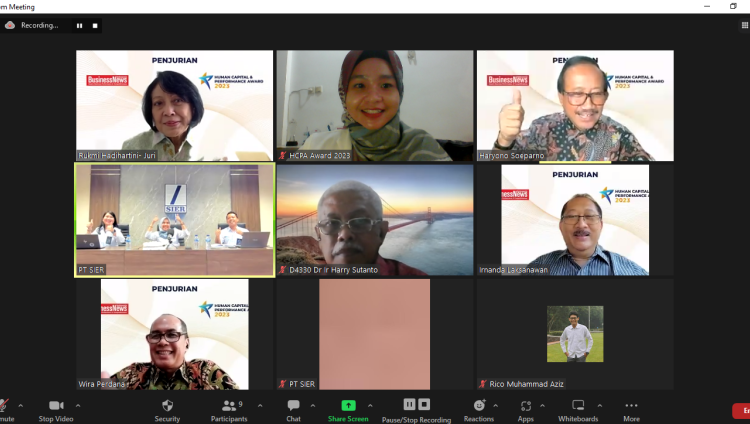
Task: Minimize the Zoom Meeting window
Action: click(x=707, y=6)
